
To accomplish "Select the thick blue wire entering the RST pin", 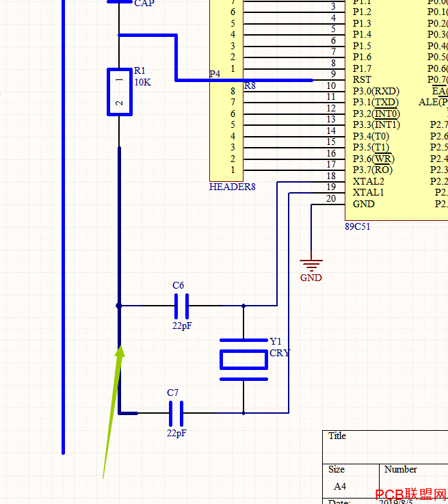I will click(244, 80).
